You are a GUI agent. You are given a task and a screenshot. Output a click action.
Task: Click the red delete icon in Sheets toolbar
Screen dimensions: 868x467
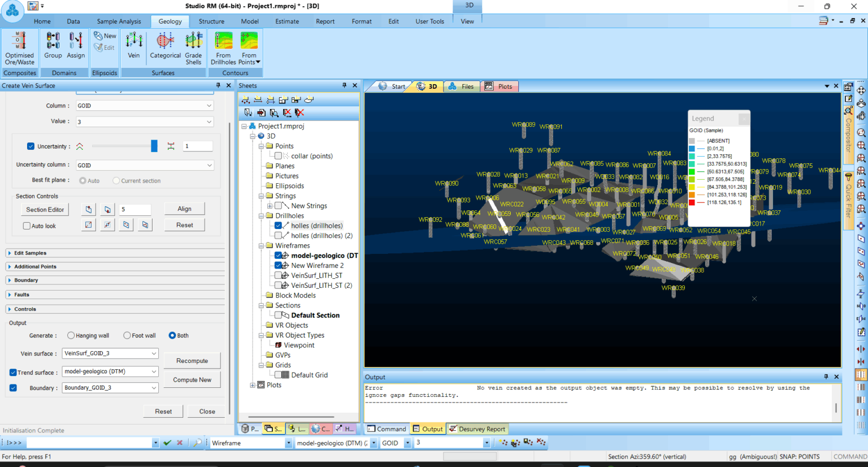pos(300,113)
